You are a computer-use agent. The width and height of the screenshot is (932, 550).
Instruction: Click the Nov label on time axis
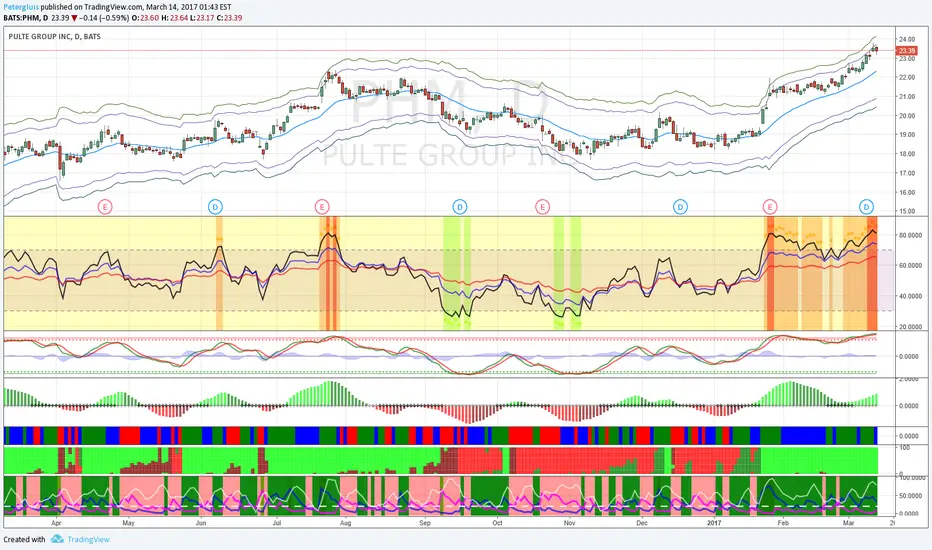(569, 523)
